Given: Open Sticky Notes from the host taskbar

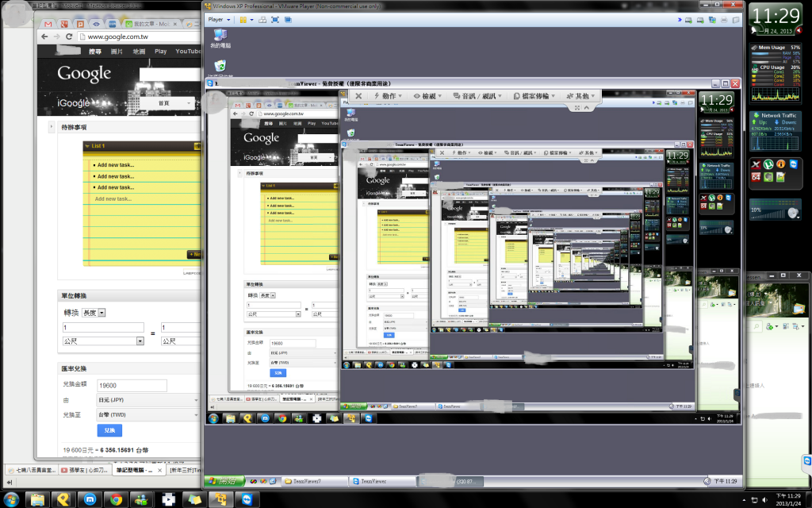Looking at the screenshot, I should tap(194, 500).
